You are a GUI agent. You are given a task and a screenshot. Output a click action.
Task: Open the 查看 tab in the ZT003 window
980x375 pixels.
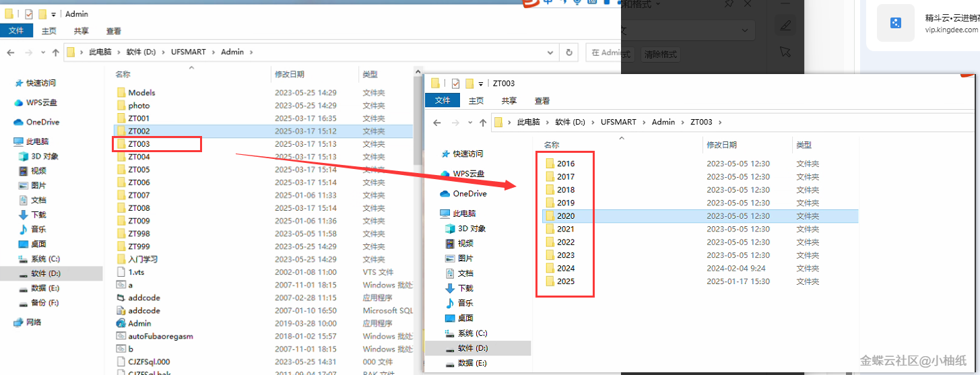(542, 100)
